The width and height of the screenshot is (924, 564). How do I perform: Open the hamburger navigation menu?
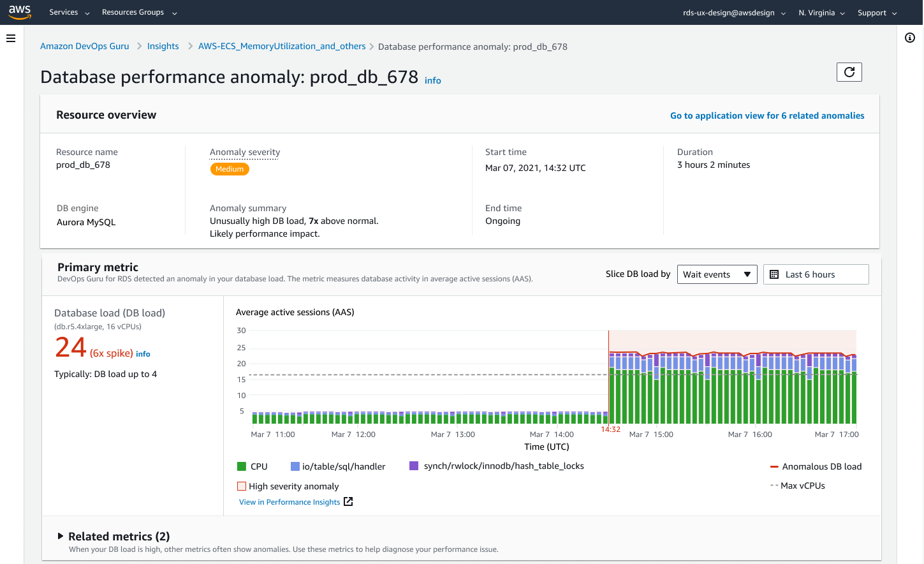[11, 38]
